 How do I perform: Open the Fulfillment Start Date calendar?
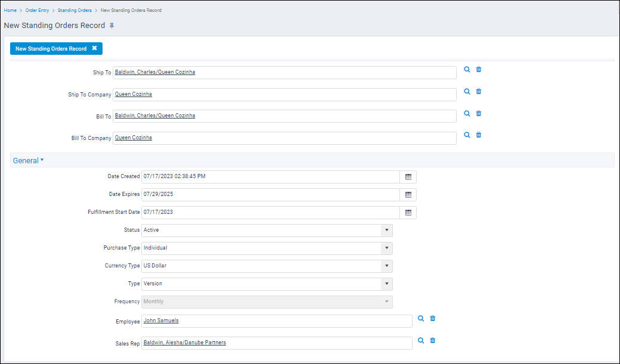408,213
